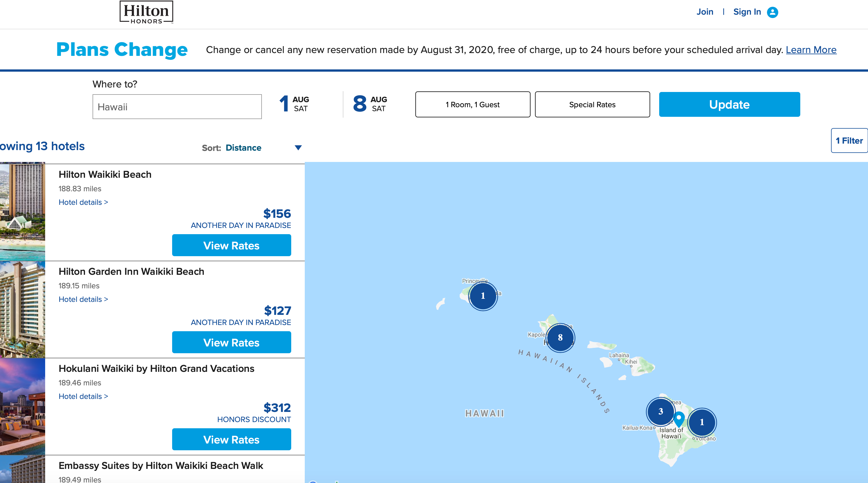Open the 1 Room, 1 Guest selector
Viewport: 868px width, 483px height.
pyautogui.click(x=472, y=104)
